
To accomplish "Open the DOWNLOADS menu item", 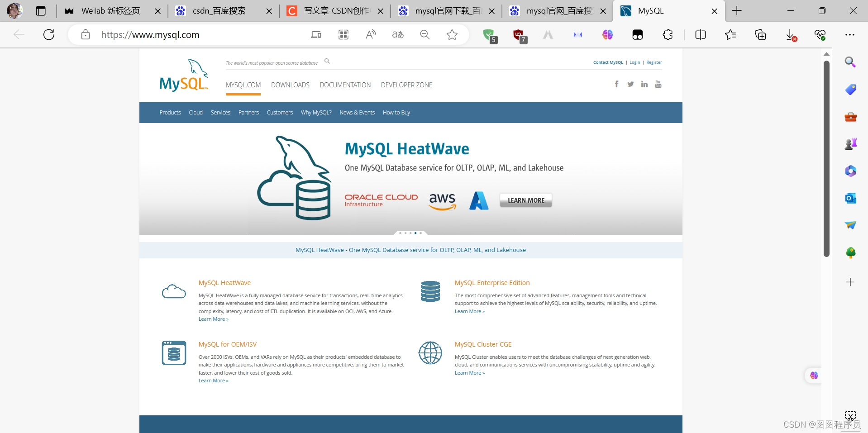I will point(290,85).
